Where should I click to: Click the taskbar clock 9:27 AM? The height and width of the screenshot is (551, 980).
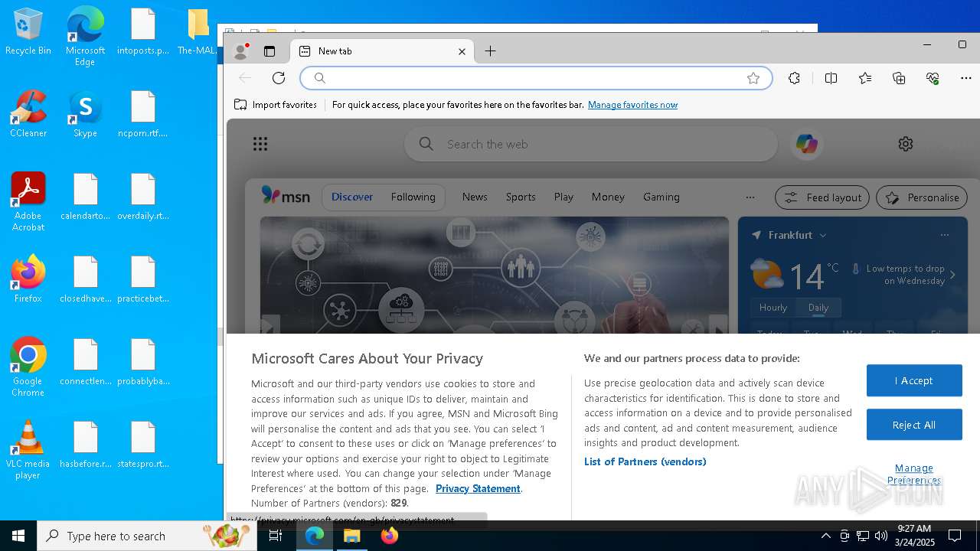point(914,536)
